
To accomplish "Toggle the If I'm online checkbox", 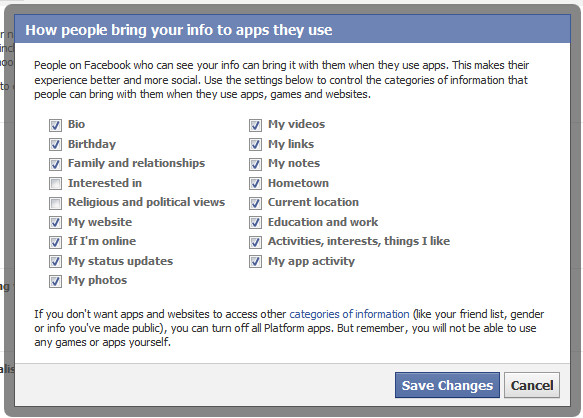I will (55, 242).
